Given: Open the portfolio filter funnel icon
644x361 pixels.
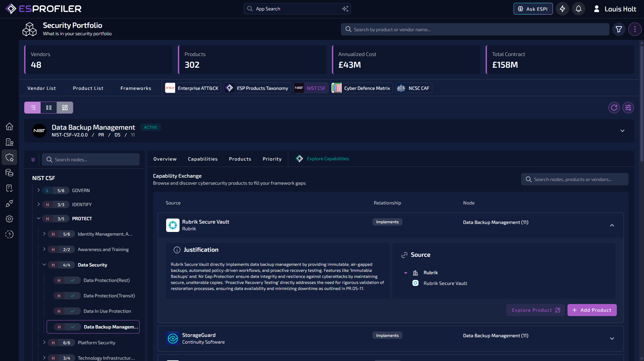Looking at the screenshot, I should 619,29.
